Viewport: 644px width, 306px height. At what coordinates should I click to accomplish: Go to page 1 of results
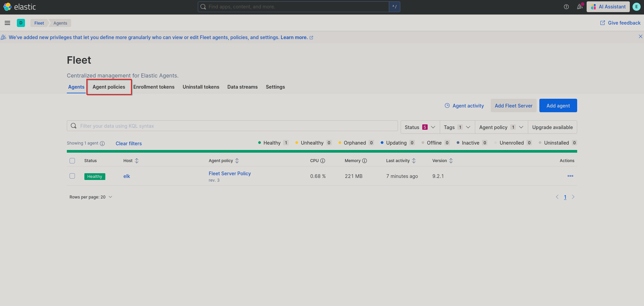point(565,197)
